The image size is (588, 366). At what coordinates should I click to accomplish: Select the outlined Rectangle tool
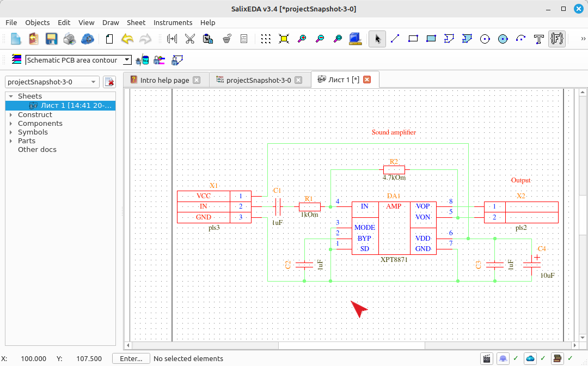[x=413, y=39]
